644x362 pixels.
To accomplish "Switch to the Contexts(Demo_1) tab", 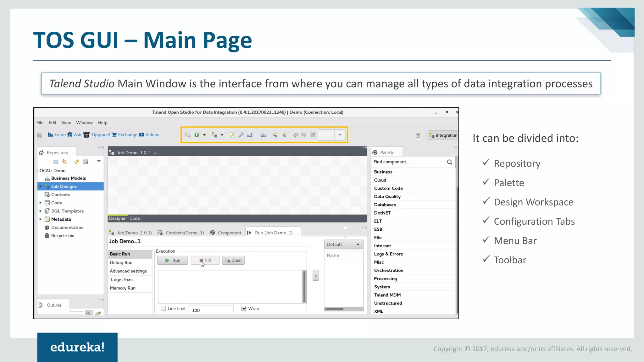I will (x=181, y=233).
